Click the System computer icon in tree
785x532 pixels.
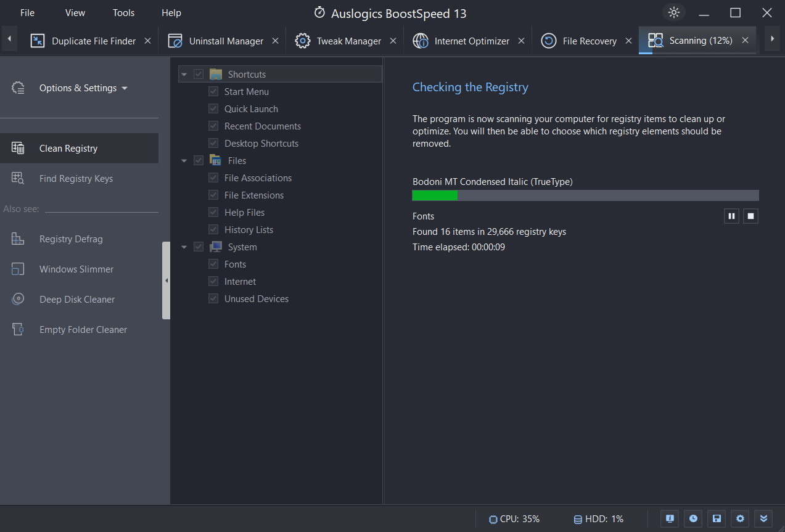pos(216,247)
